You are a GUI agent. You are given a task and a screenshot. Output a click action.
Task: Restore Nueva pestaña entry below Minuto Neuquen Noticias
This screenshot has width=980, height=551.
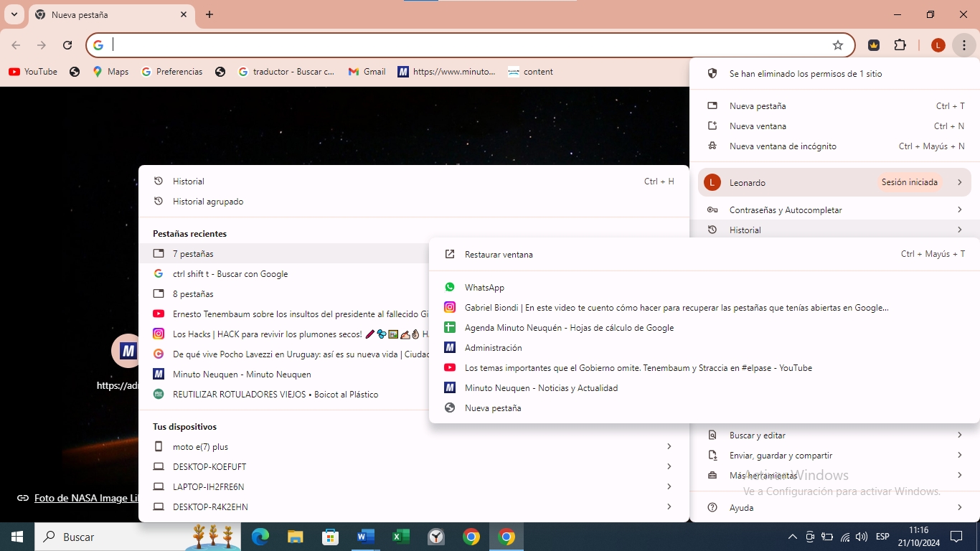[705, 408]
